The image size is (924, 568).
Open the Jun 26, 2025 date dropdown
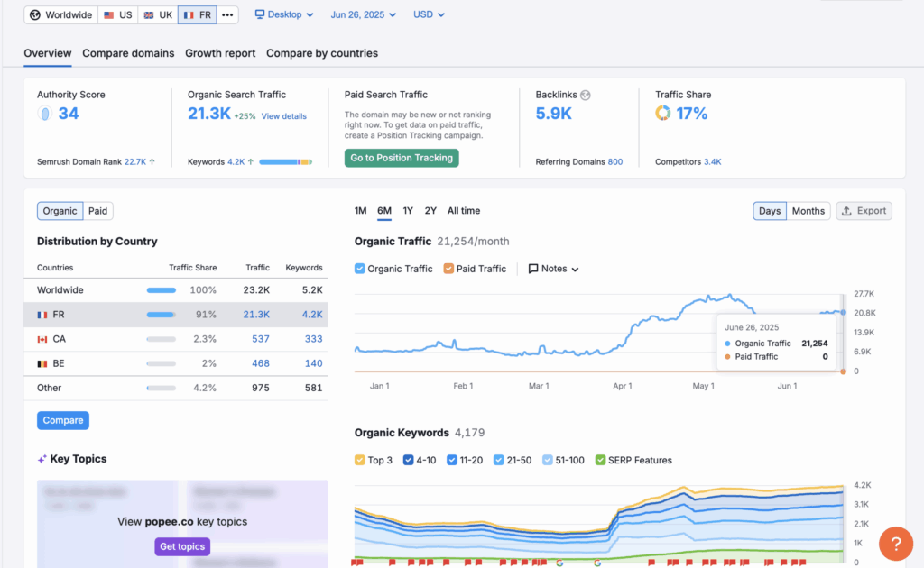click(x=365, y=14)
